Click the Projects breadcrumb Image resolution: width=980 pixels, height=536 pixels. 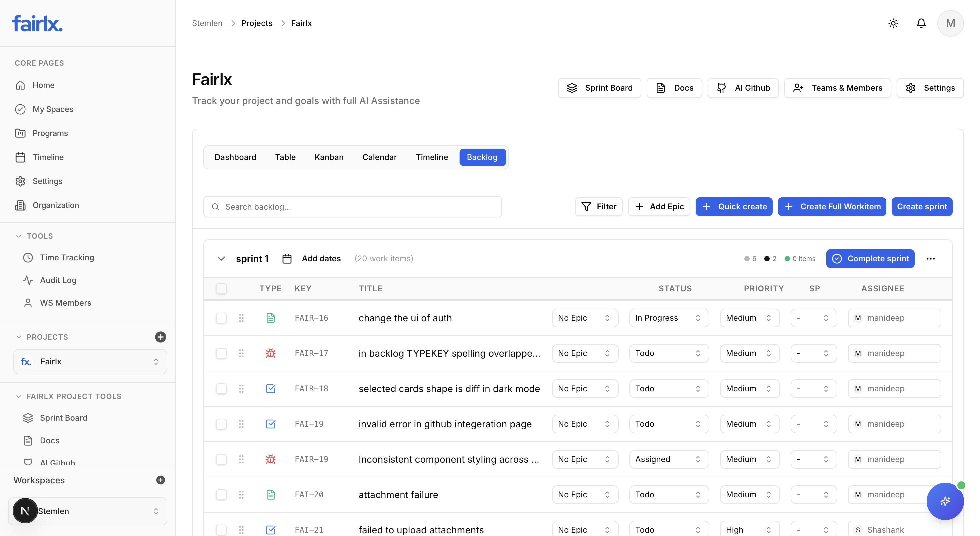[x=257, y=23]
